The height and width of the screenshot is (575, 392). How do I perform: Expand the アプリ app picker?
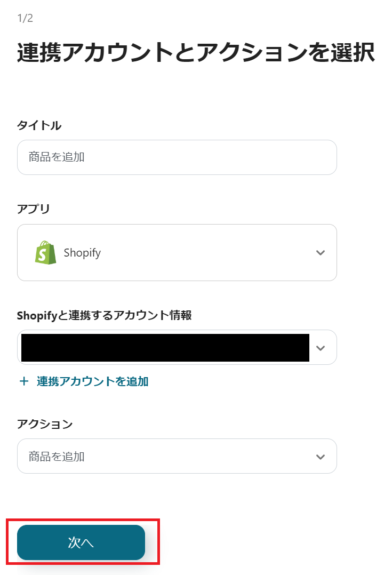point(176,252)
